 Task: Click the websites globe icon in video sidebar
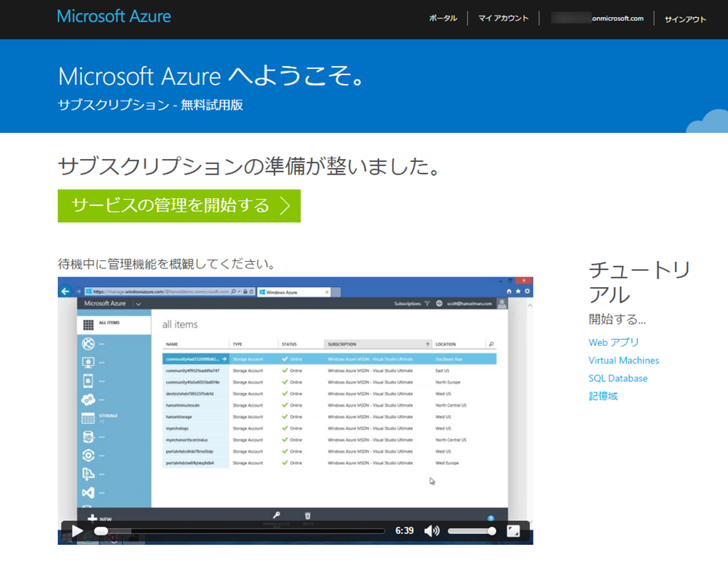point(88,343)
